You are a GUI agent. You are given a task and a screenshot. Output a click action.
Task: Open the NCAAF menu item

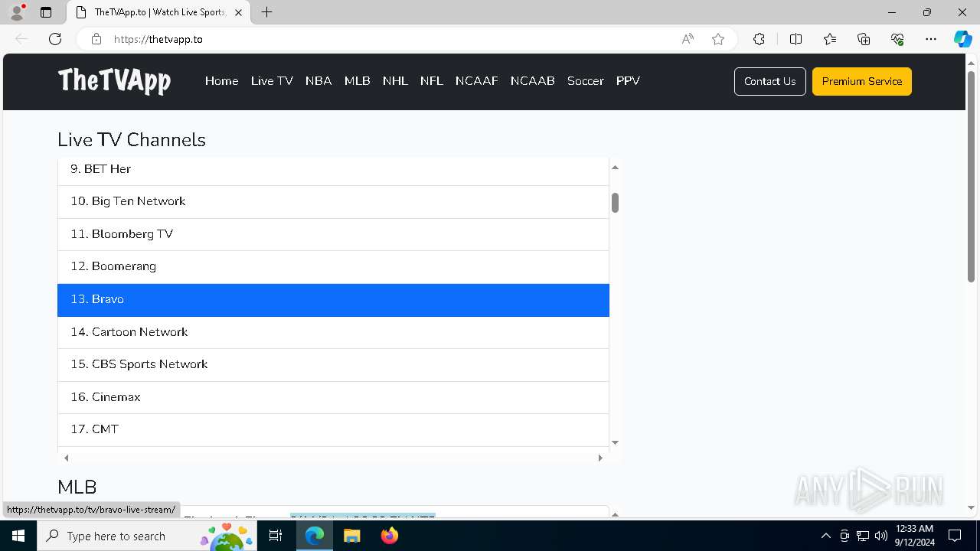477,81
